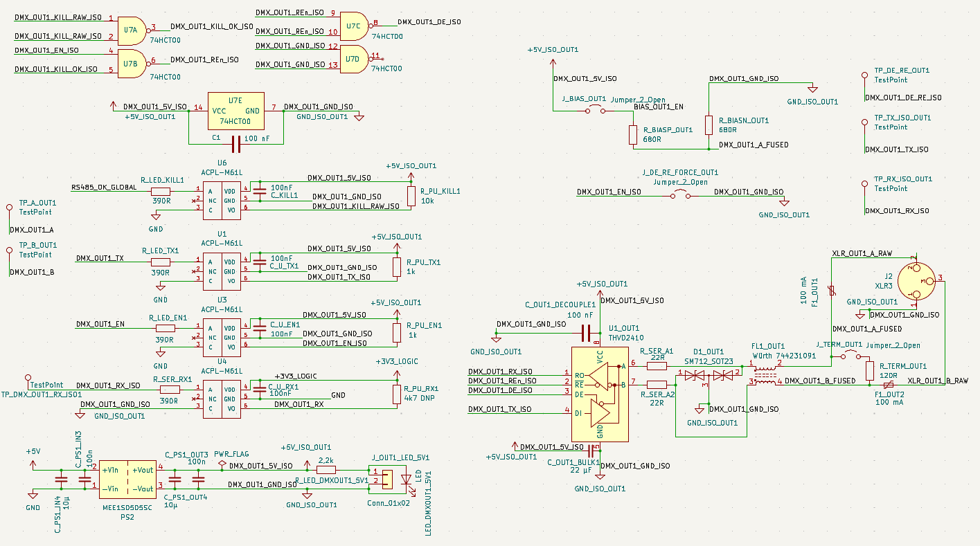Screen dimensions: 980x546
Task: Select the D1_OUT1 TVS diode symbol
Action: 709,375
